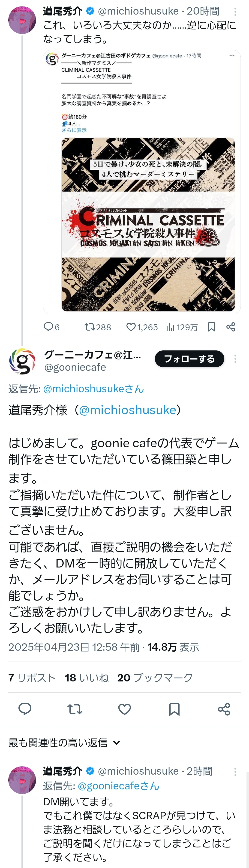View analytics showing 129万 views
This screenshot has width=249, height=868.
(182, 327)
